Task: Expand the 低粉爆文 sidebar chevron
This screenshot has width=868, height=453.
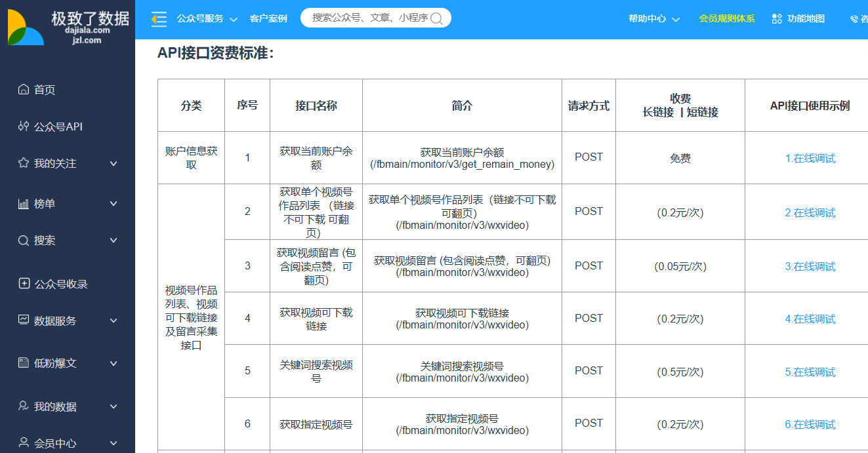Action: coord(114,364)
